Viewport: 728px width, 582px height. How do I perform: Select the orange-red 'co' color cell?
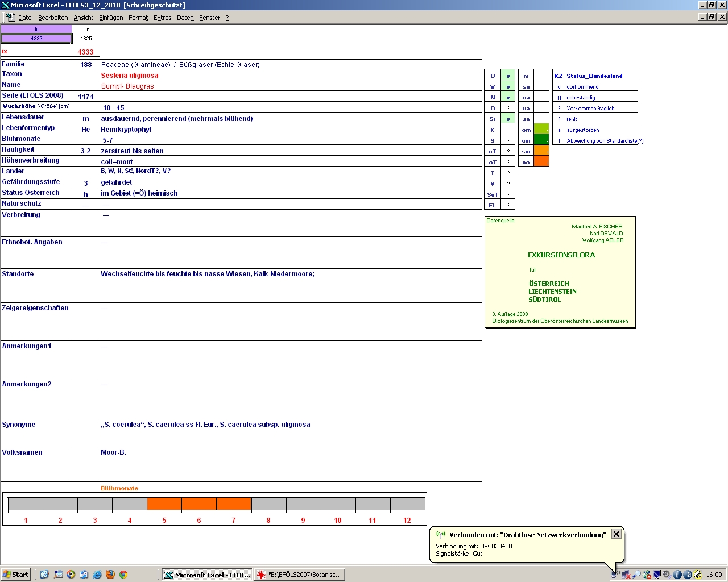pos(541,162)
